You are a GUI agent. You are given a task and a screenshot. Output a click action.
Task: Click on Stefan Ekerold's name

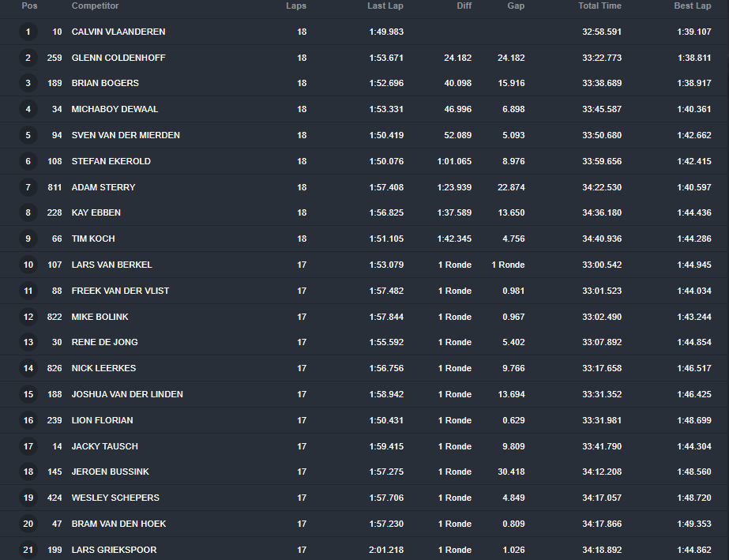click(x=111, y=162)
